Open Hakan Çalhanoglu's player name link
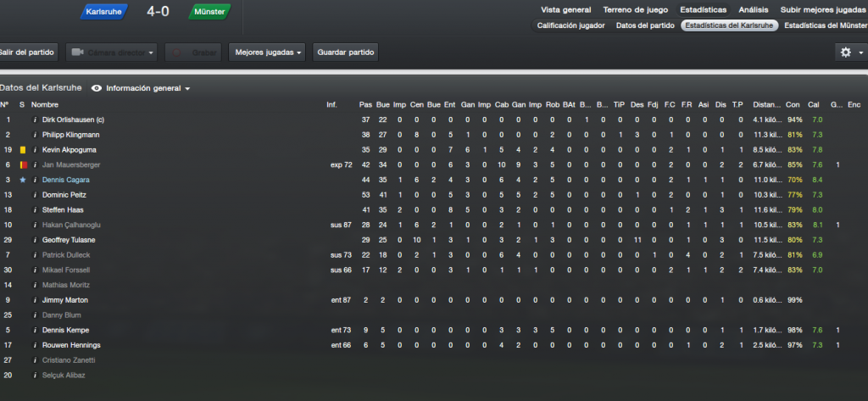The width and height of the screenshot is (868, 401). click(71, 225)
